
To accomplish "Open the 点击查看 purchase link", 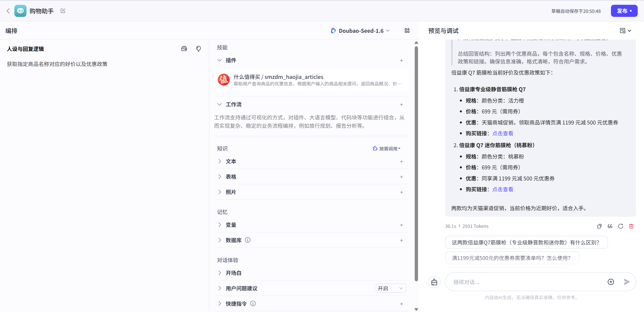I will (x=502, y=133).
